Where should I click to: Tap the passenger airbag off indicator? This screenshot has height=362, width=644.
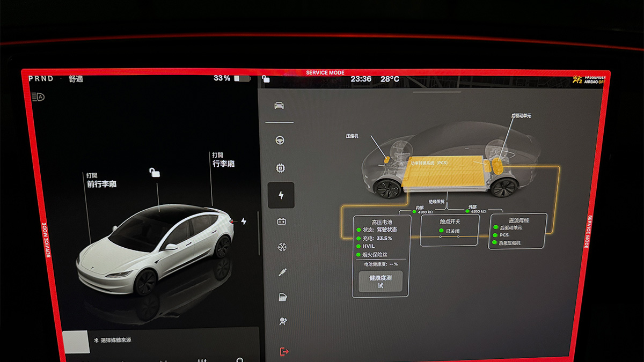589,79
